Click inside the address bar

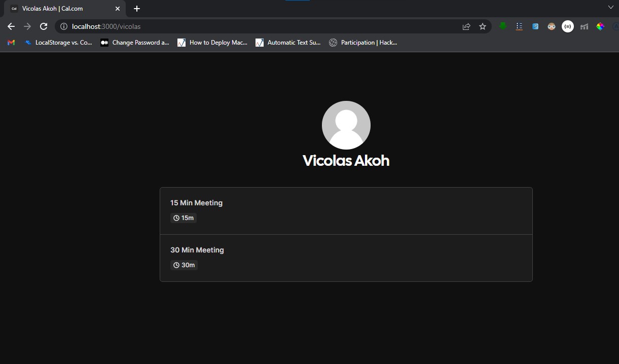pyautogui.click(x=253, y=26)
